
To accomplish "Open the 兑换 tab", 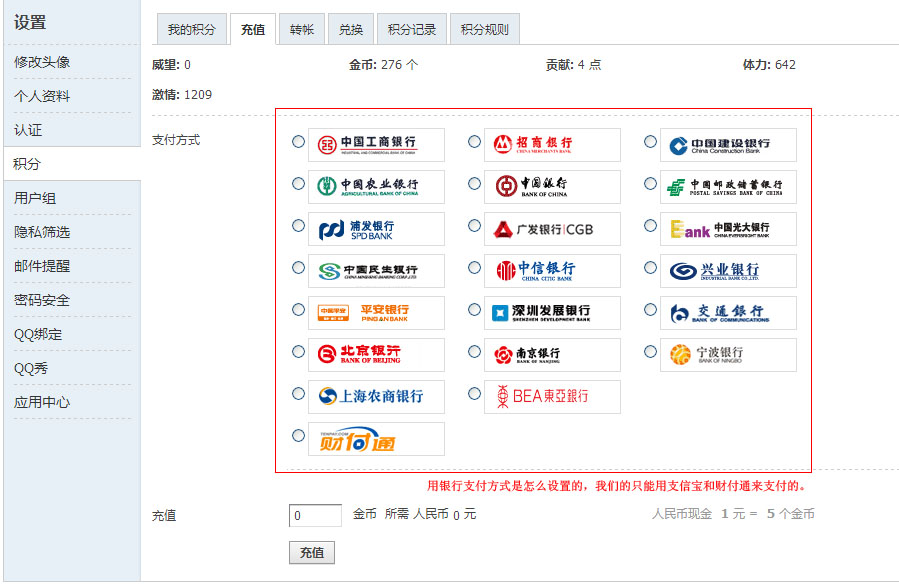I will (x=351, y=29).
